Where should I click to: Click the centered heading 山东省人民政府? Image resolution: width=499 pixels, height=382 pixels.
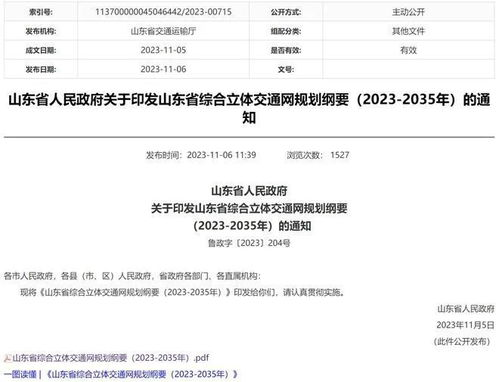tap(249, 191)
